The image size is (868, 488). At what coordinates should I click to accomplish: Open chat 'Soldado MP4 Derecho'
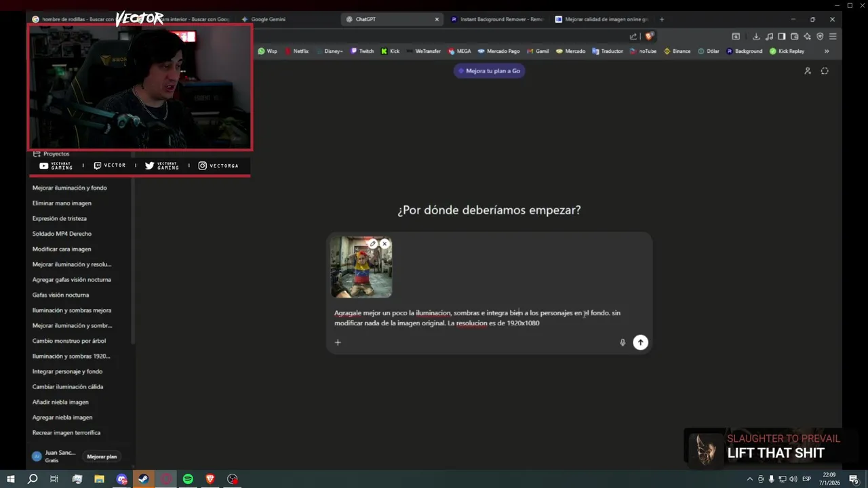click(62, 234)
